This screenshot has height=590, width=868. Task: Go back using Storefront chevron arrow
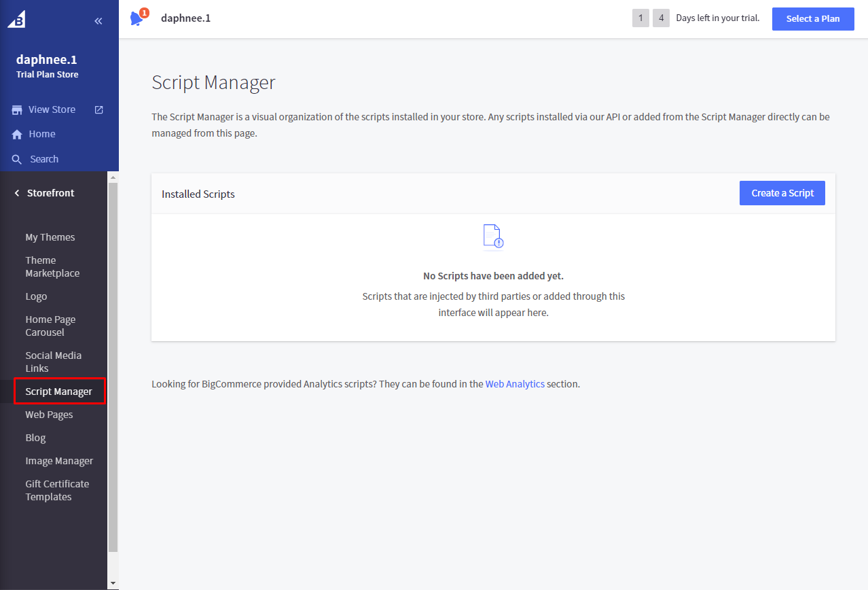[17, 193]
